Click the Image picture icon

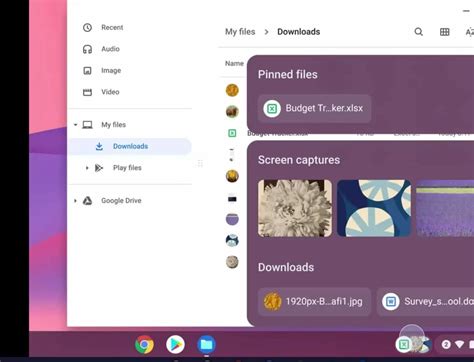(87, 70)
